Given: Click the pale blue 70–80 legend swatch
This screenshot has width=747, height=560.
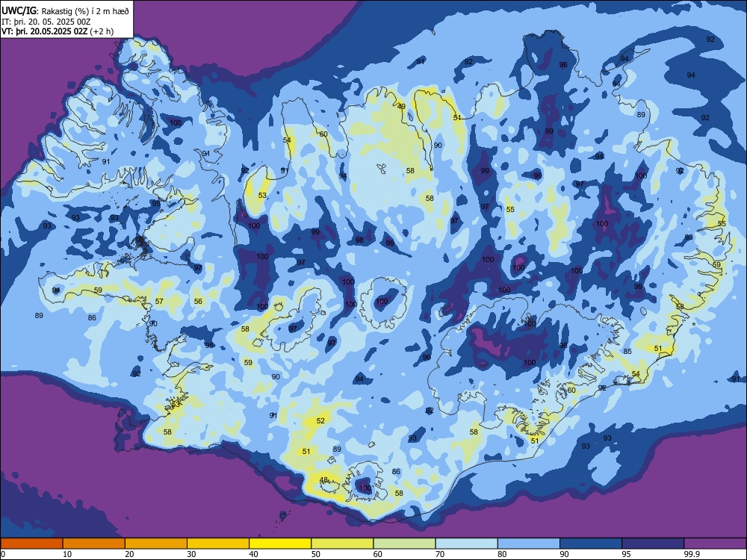Looking at the screenshot, I should coord(467,544).
